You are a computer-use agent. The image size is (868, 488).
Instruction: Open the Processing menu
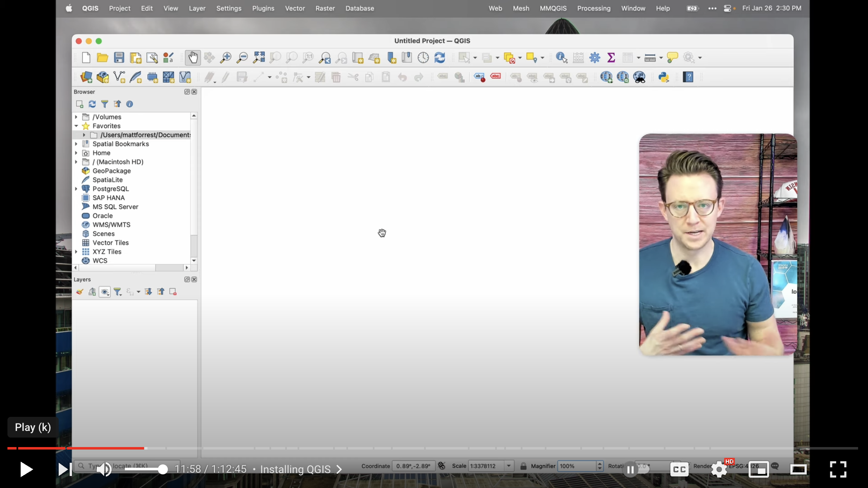point(594,8)
